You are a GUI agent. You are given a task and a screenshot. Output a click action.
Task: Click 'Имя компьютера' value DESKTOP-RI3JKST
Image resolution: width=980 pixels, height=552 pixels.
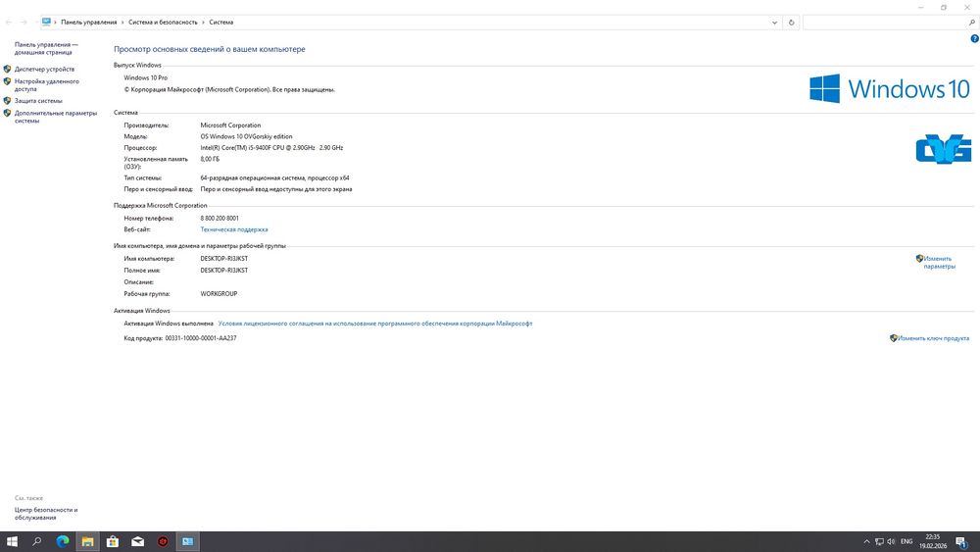[x=223, y=259]
